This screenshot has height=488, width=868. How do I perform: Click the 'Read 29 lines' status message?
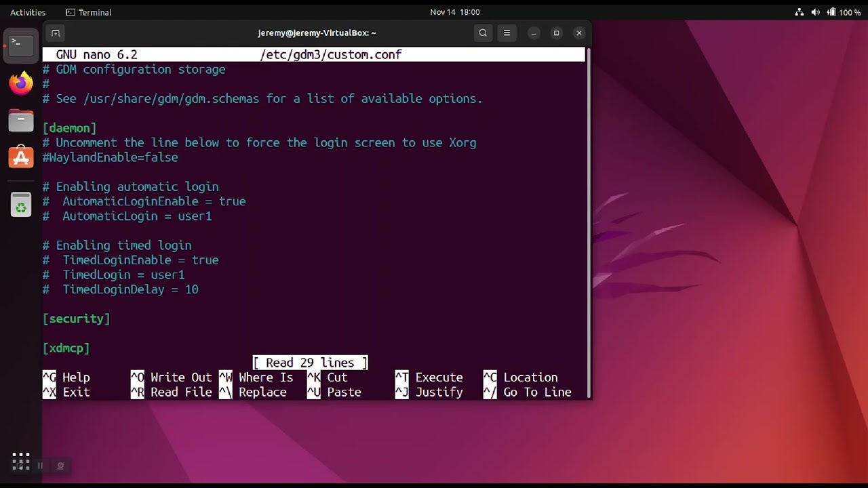click(x=311, y=363)
